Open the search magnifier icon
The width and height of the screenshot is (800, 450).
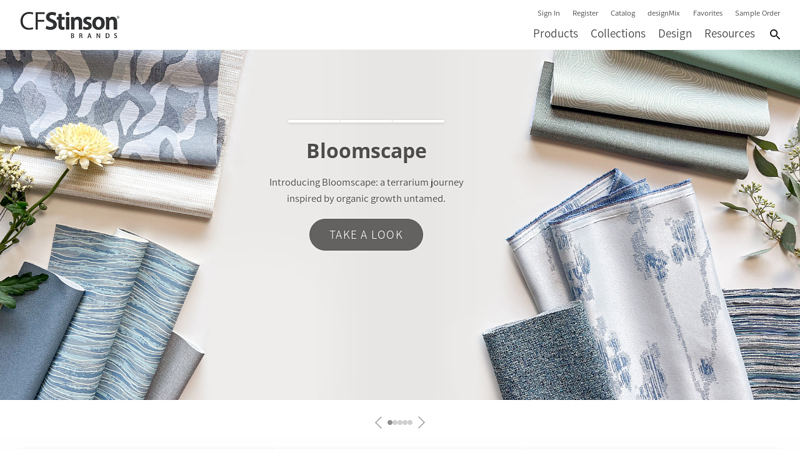(774, 34)
